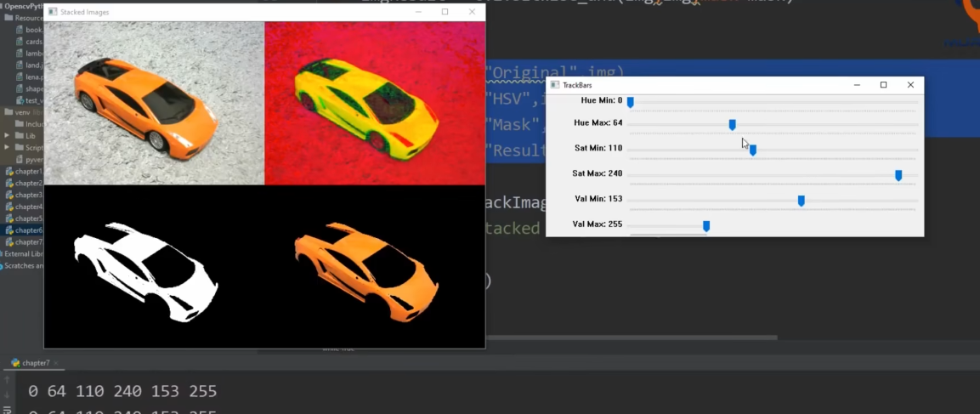This screenshot has width=980, height=414.
Task: Click the HSV car image thumbnail
Action: click(375, 103)
